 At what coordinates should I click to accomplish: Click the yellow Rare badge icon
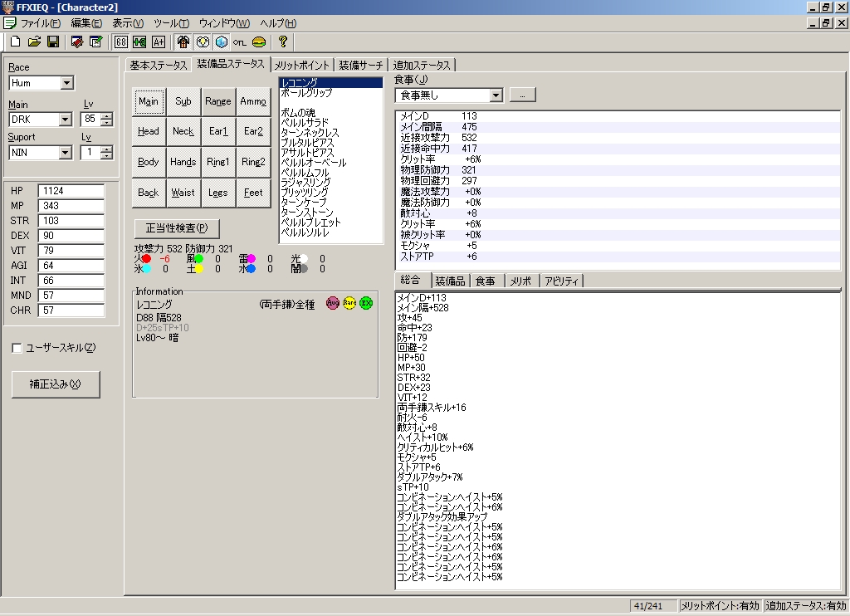[349, 303]
